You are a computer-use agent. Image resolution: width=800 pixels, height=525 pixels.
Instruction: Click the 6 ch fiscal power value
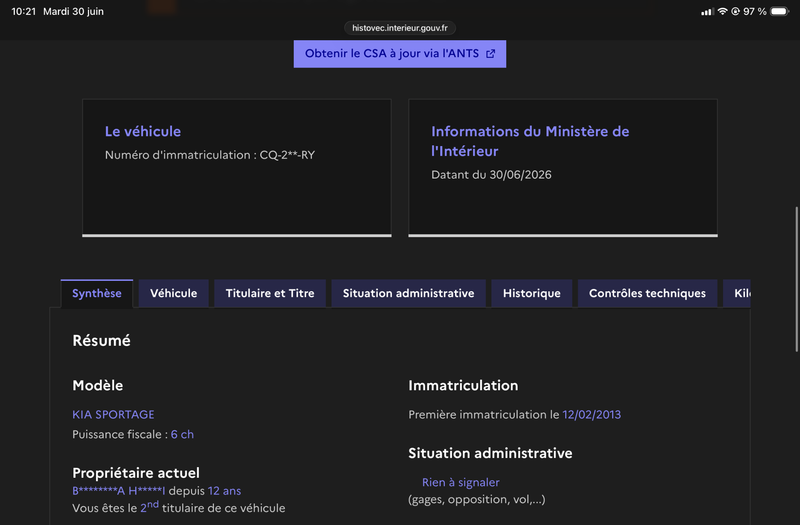182,434
